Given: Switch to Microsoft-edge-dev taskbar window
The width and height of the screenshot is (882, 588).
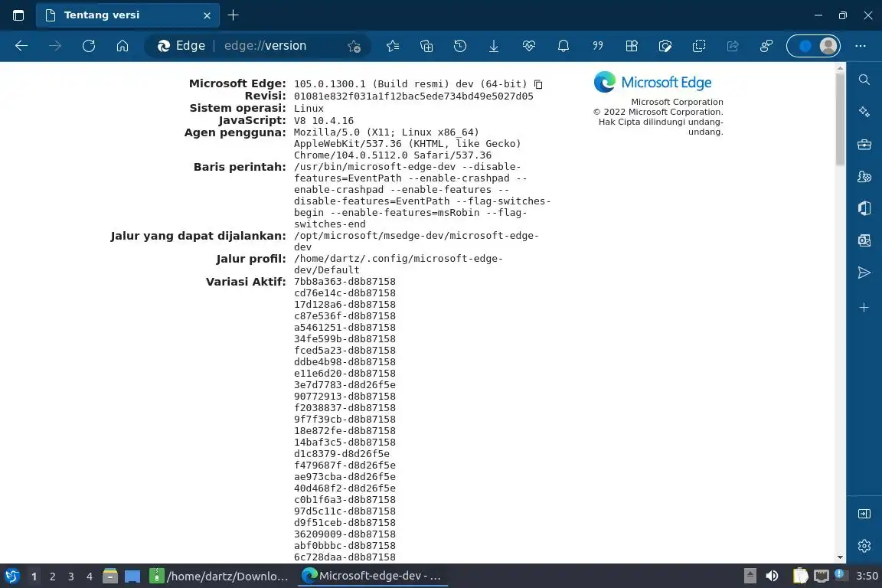Looking at the screenshot, I should tap(372, 577).
